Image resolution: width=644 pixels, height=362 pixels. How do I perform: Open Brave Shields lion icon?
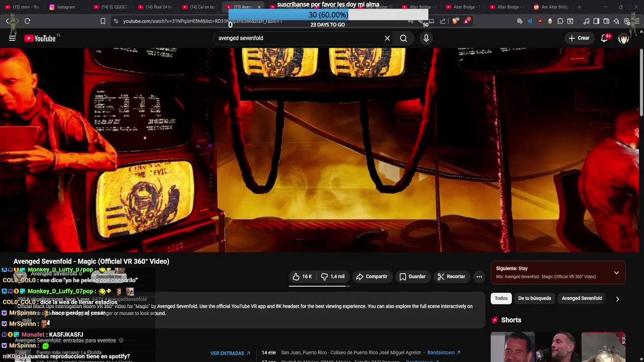click(x=455, y=21)
